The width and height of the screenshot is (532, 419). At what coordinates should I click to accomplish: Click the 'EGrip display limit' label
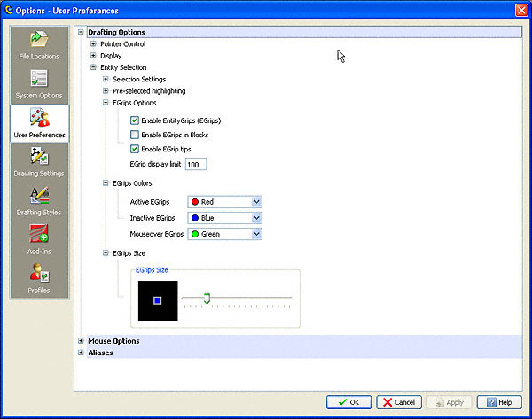(x=155, y=164)
